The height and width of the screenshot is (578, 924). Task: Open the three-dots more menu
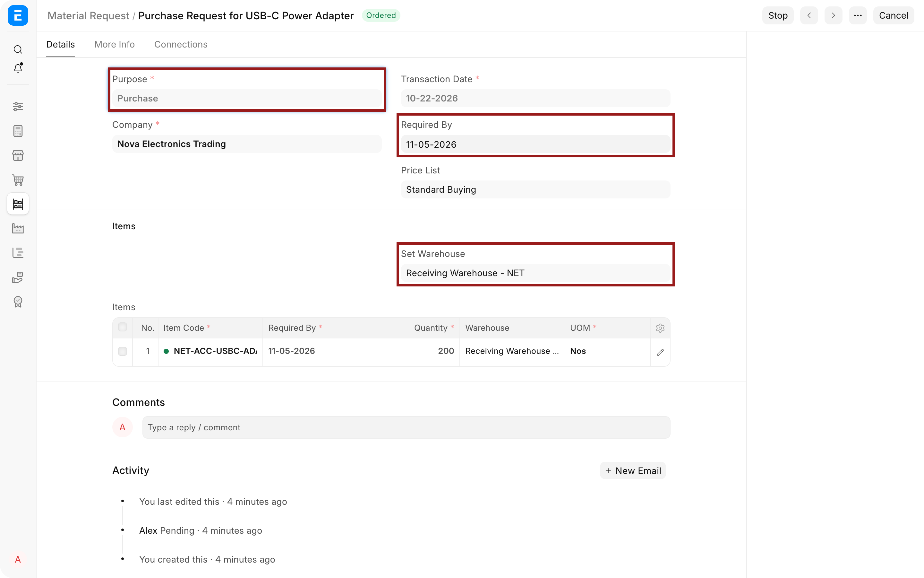coord(858,16)
